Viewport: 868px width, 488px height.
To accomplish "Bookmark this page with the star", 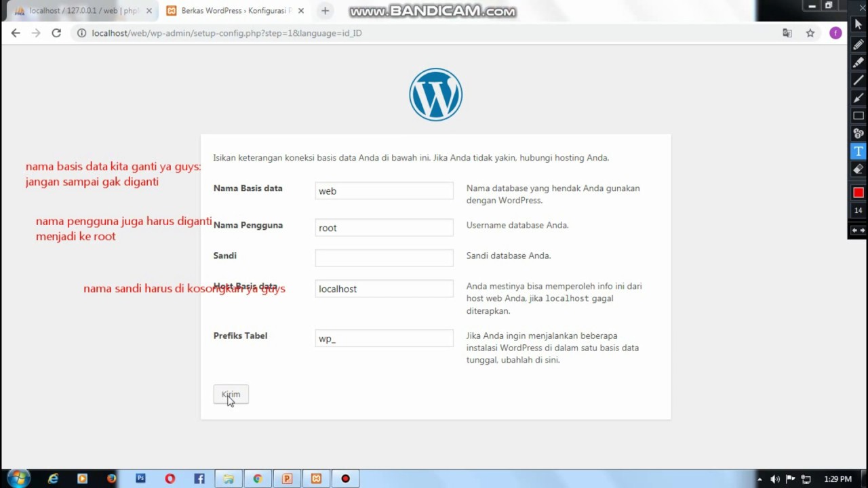I will click(810, 33).
